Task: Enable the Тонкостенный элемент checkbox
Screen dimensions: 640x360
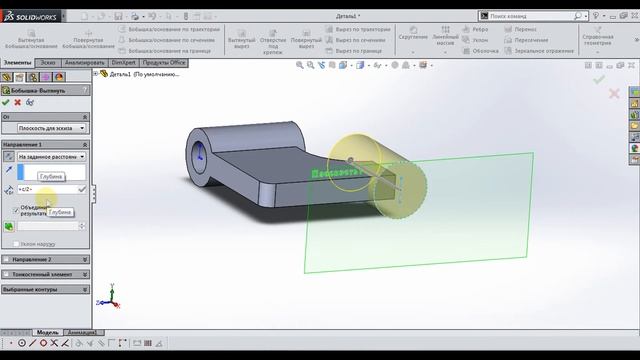Action: click(6, 274)
